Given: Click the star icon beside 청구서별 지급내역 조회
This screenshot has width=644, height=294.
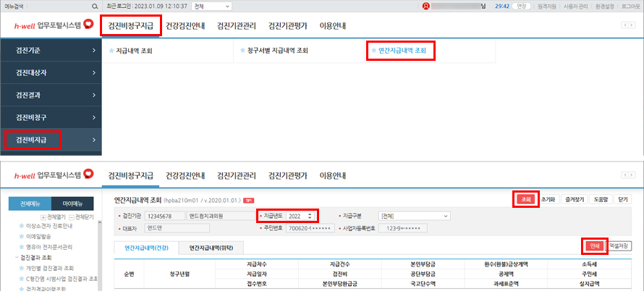Looking at the screenshot, I should pyautogui.click(x=242, y=51).
